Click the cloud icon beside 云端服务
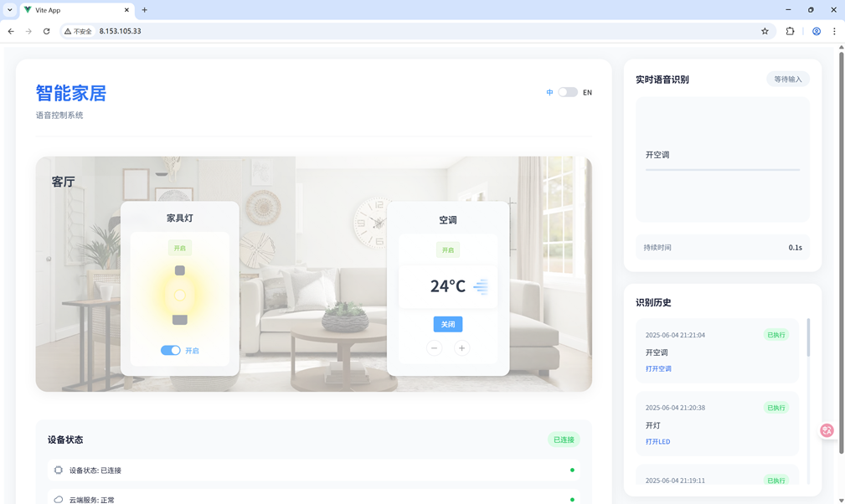The image size is (845, 504). point(58,500)
